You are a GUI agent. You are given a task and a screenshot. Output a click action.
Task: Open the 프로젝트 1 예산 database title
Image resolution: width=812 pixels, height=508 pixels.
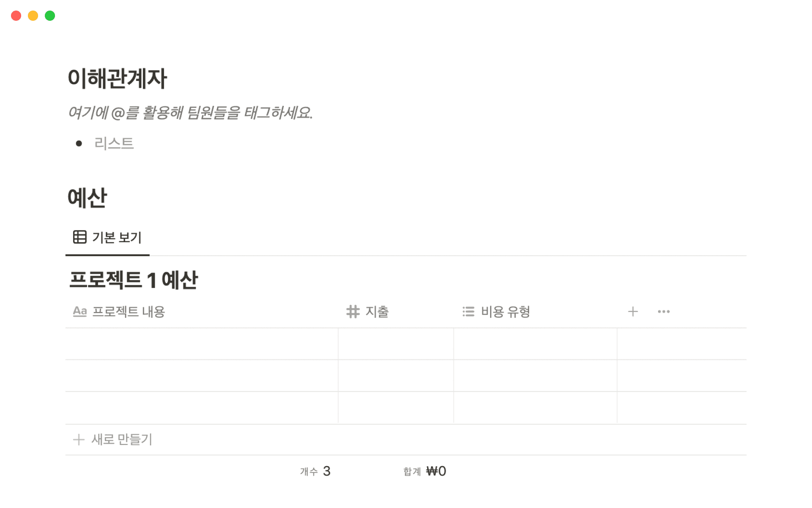click(x=134, y=280)
